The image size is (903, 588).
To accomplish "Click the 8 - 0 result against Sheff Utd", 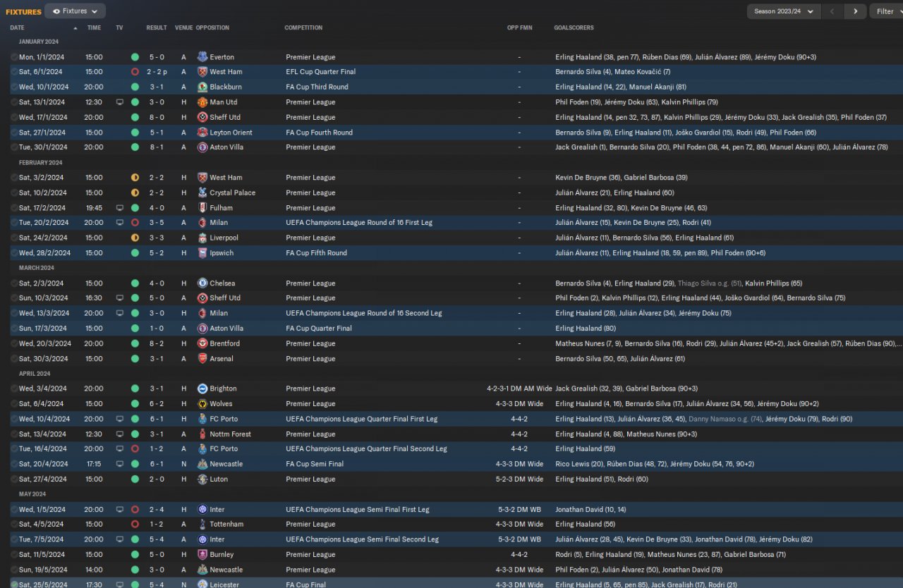I will click(157, 117).
